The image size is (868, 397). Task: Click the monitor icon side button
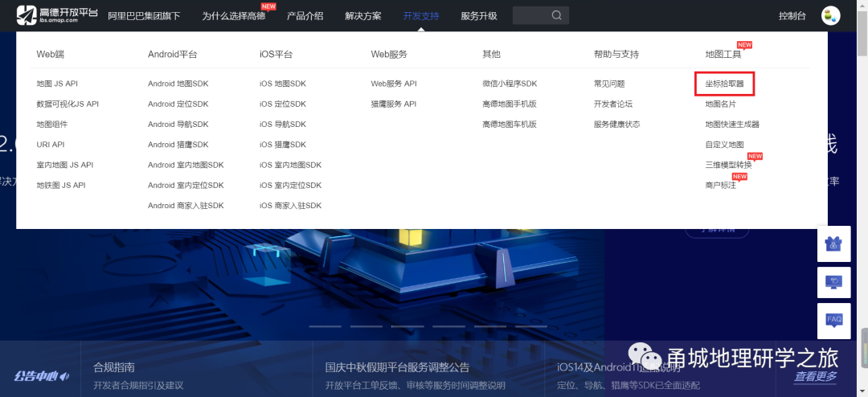click(833, 282)
